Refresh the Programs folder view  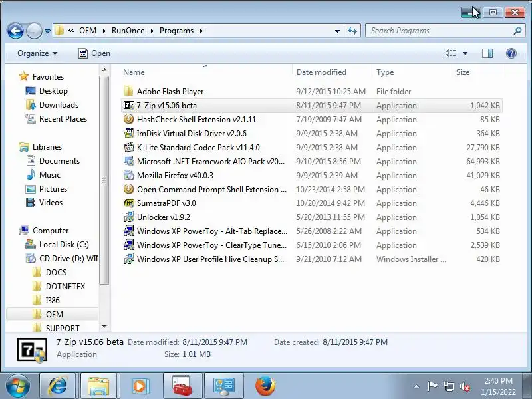coord(352,31)
